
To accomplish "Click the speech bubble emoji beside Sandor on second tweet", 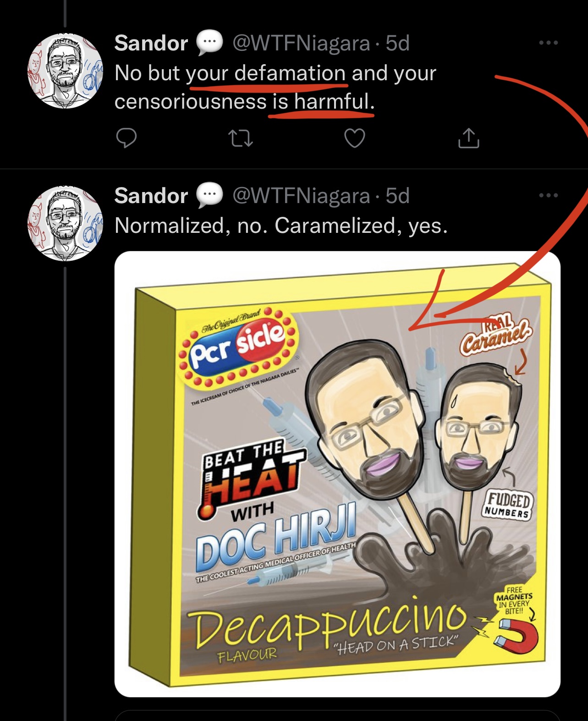I will (209, 196).
